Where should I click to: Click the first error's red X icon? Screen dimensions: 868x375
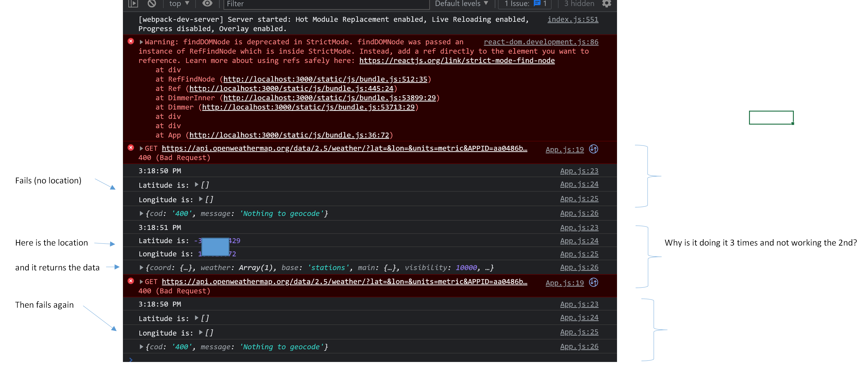(x=131, y=148)
